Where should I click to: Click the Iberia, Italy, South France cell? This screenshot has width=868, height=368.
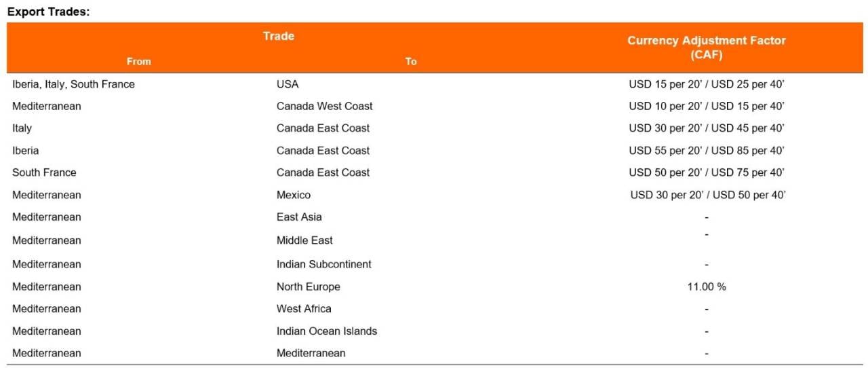click(x=73, y=84)
